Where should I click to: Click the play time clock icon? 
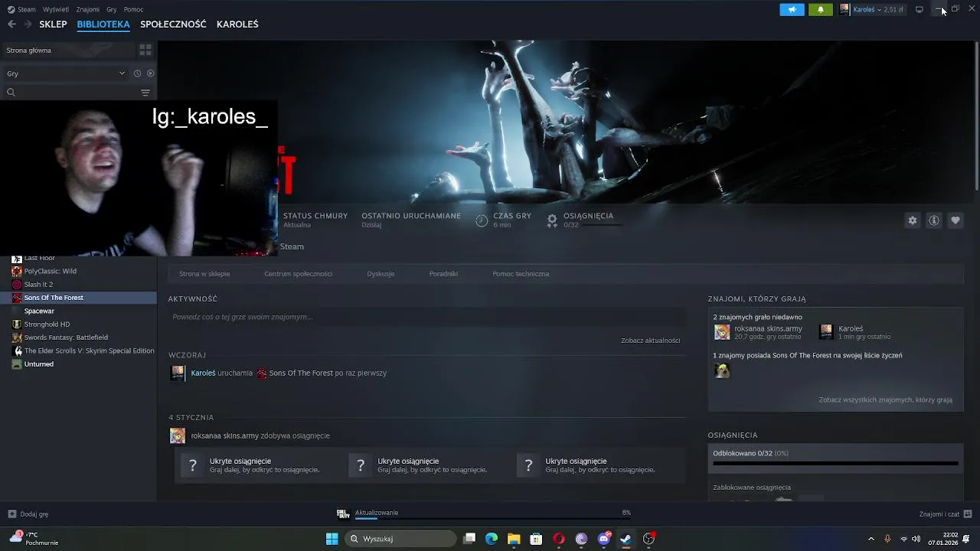[482, 220]
